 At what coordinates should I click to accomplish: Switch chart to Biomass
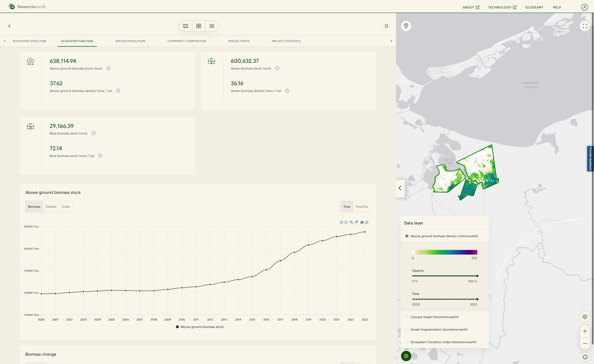click(34, 207)
